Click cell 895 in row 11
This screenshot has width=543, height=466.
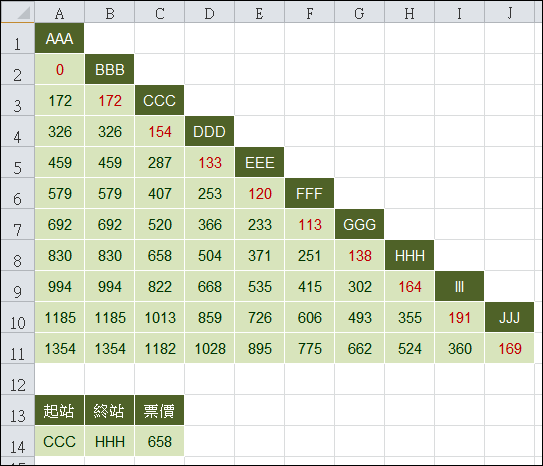point(259,348)
